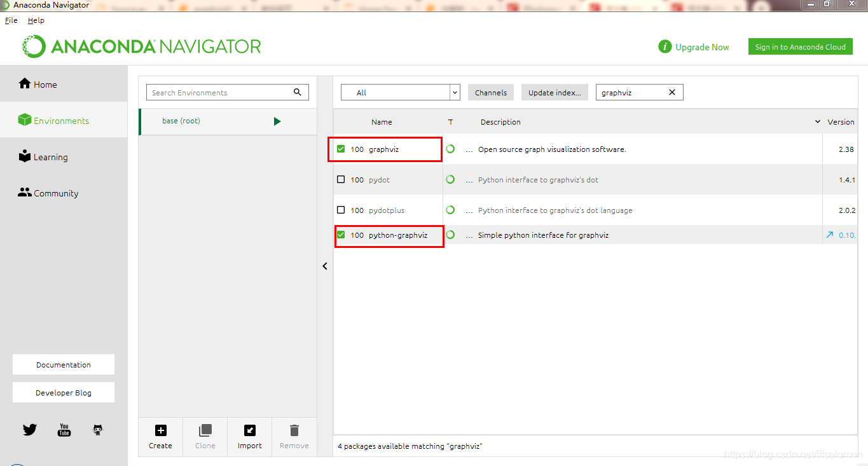
Task: Open the Environments section
Action: [x=64, y=120]
